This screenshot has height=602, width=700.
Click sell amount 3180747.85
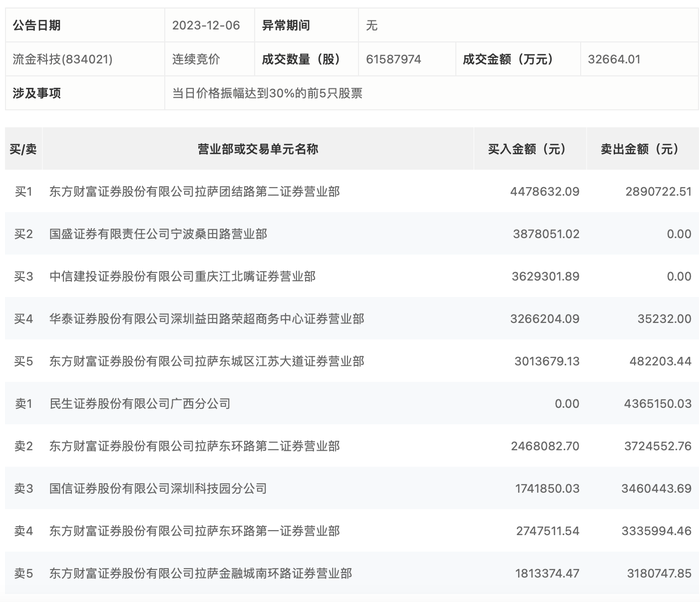click(x=659, y=573)
